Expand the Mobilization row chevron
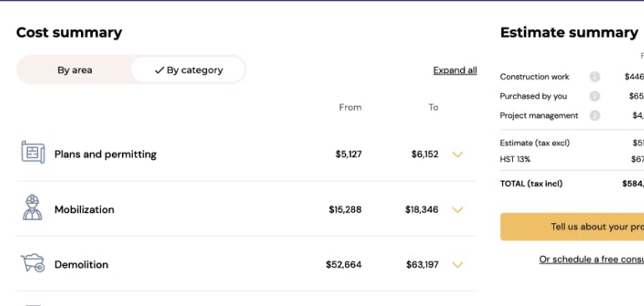The width and height of the screenshot is (644, 306). pos(458,210)
